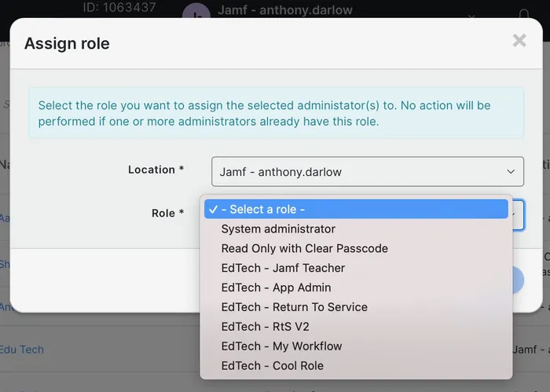Select EdTech - RtS V2 role

(x=356, y=327)
